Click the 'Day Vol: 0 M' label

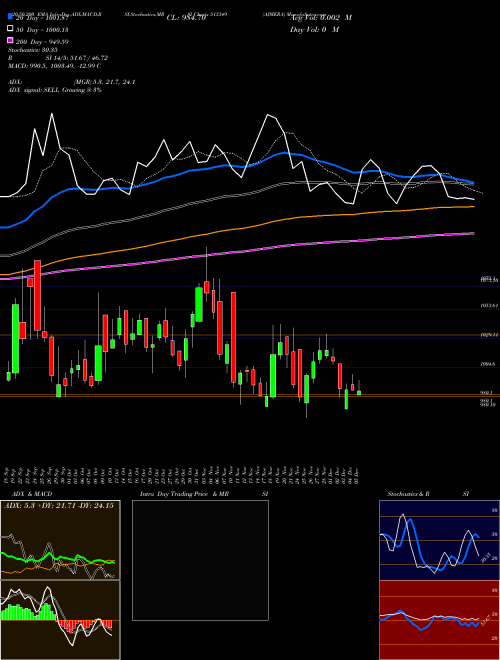pyautogui.click(x=314, y=29)
